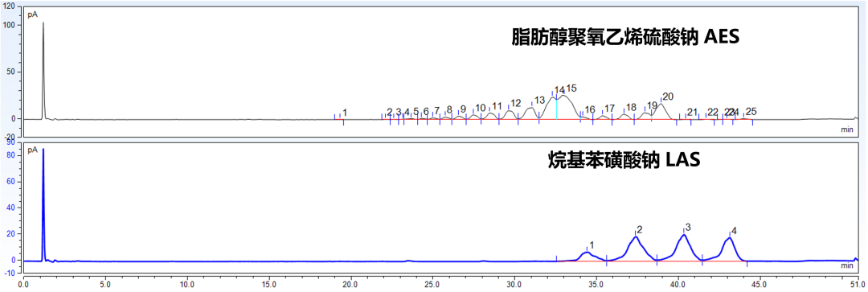This screenshot has height=292, width=868.
Task: Select peak label 17 in AES chromatogram
Action: coord(609,108)
